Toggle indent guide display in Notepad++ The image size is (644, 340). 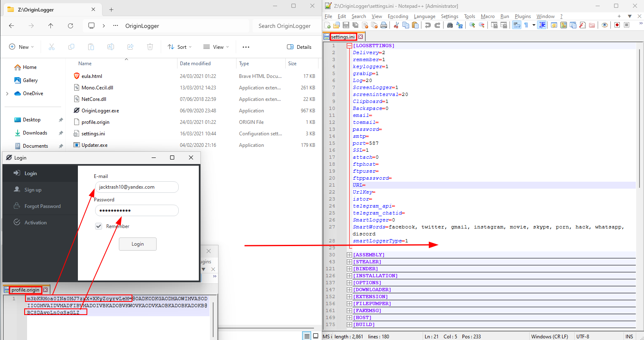[542, 25]
